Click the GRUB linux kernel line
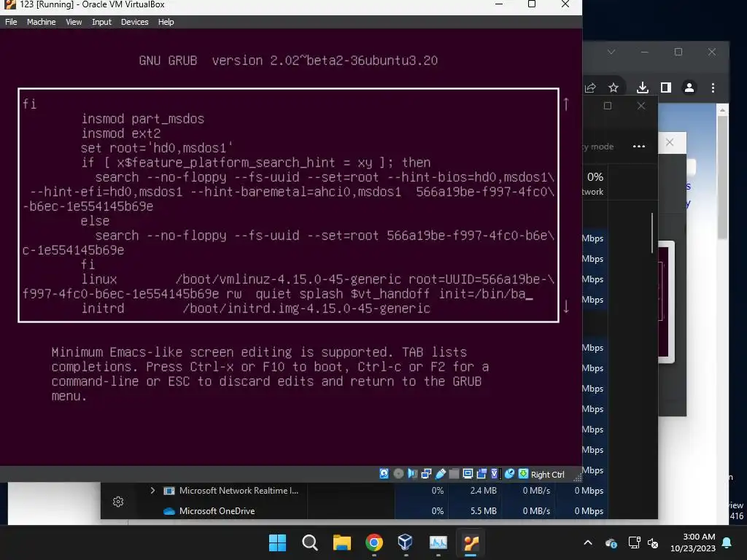The image size is (747, 560). [x=289, y=286]
